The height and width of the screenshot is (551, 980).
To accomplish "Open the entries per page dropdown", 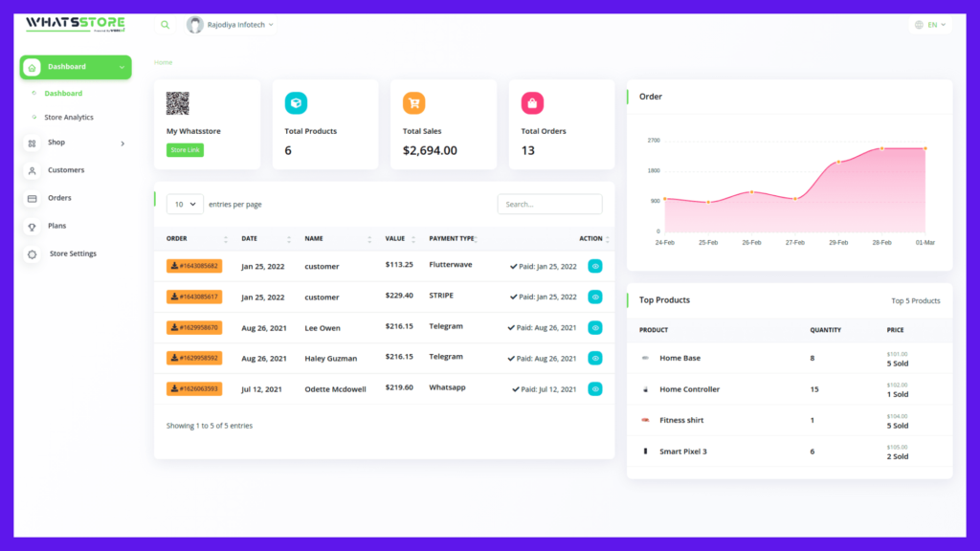I will pyautogui.click(x=185, y=204).
